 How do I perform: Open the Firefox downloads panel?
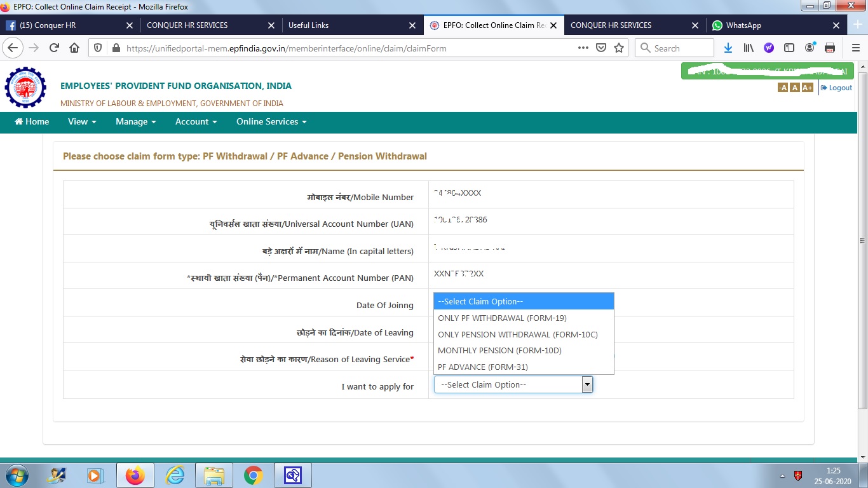click(x=728, y=48)
